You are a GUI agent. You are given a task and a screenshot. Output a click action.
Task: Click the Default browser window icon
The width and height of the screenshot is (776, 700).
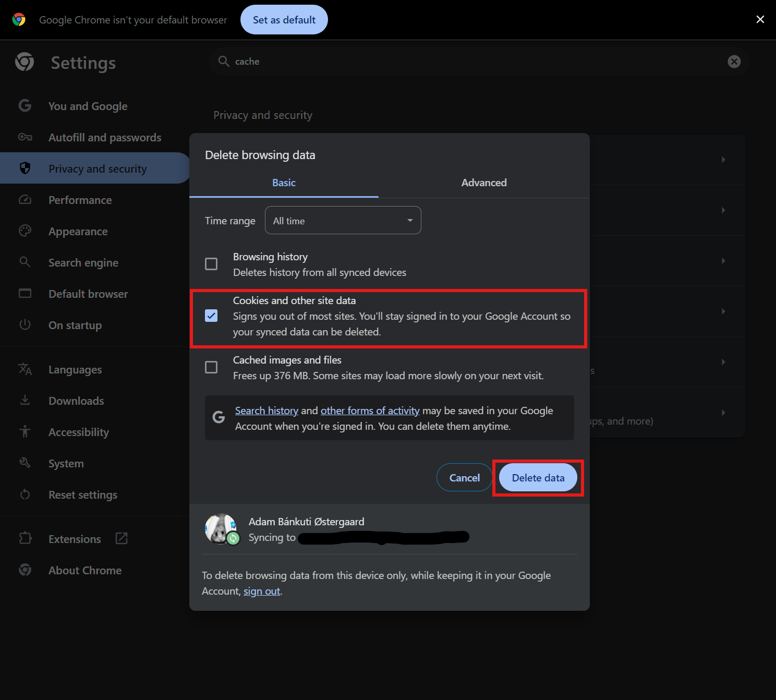[x=25, y=293]
